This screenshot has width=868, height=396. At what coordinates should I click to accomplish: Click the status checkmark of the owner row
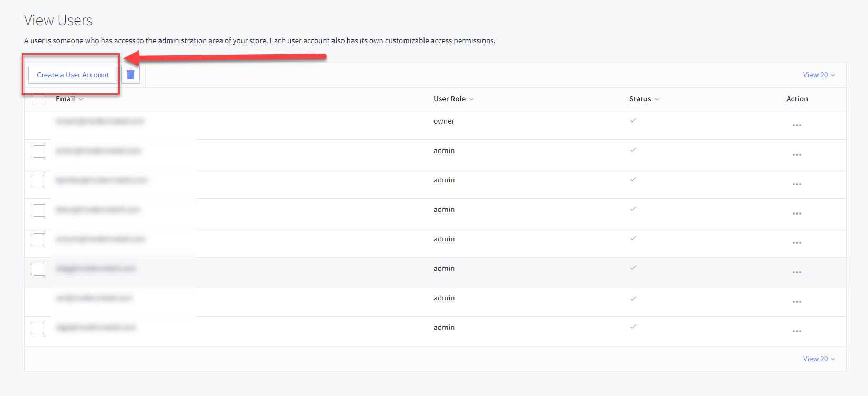pyautogui.click(x=633, y=120)
